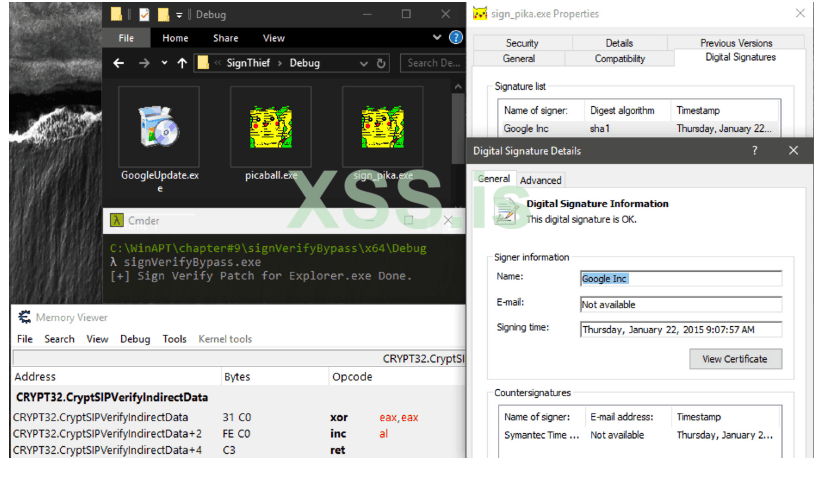Viewport: 817px width, 483px height.
Task: Select General tab in Signature Details
Action: pos(493,178)
